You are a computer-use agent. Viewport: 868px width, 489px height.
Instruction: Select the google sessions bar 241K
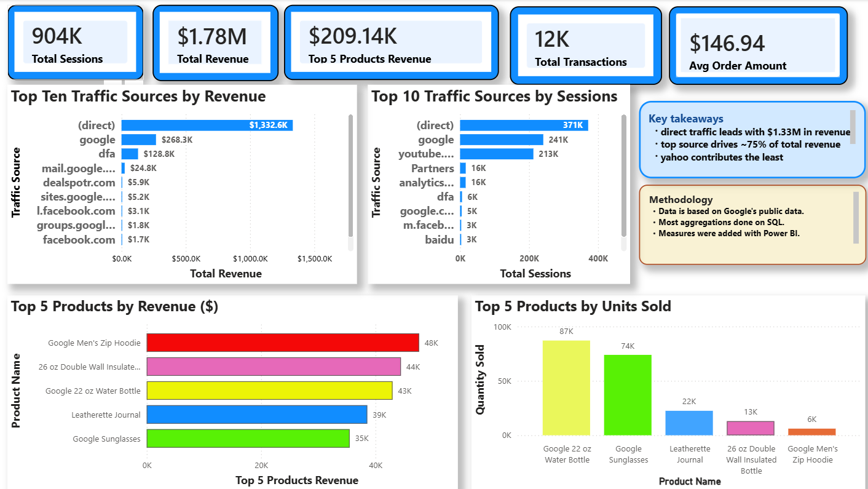point(502,140)
